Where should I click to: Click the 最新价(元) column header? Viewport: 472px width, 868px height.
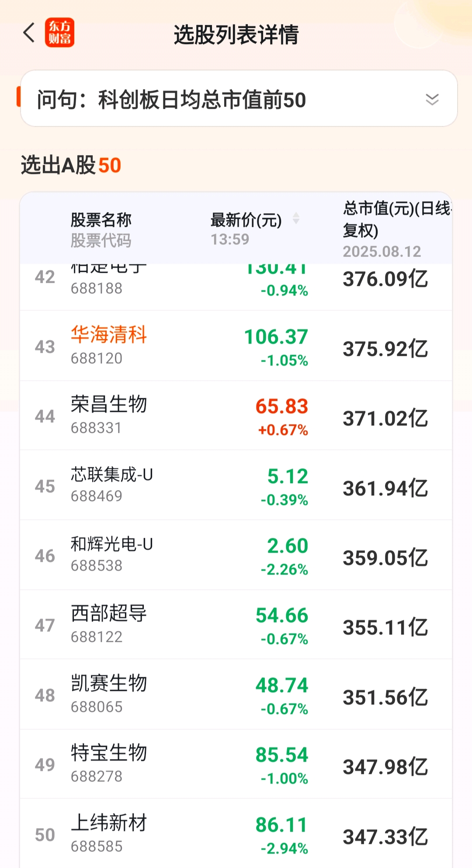(x=246, y=220)
